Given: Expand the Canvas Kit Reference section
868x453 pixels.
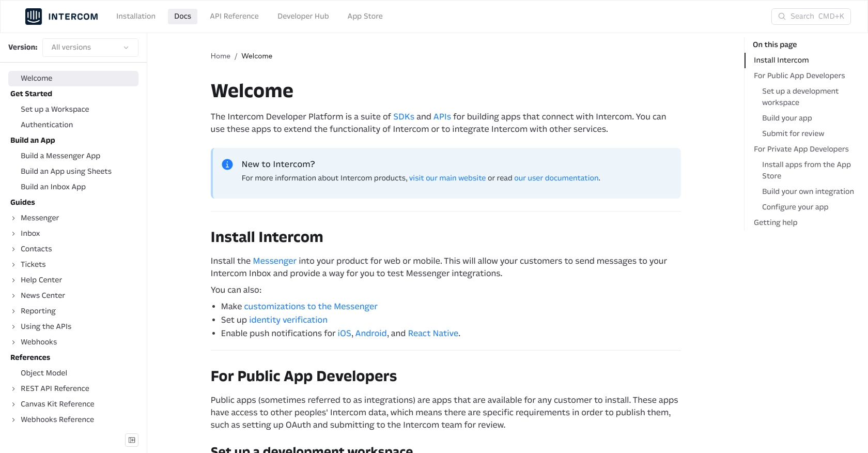Looking at the screenshot, I should click(x=13, y=404).
